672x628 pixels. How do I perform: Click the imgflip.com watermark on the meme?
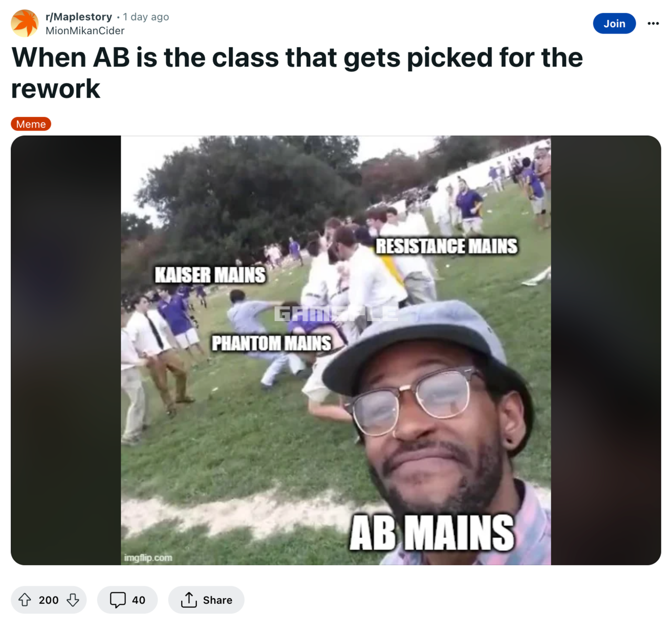point(148,557)
